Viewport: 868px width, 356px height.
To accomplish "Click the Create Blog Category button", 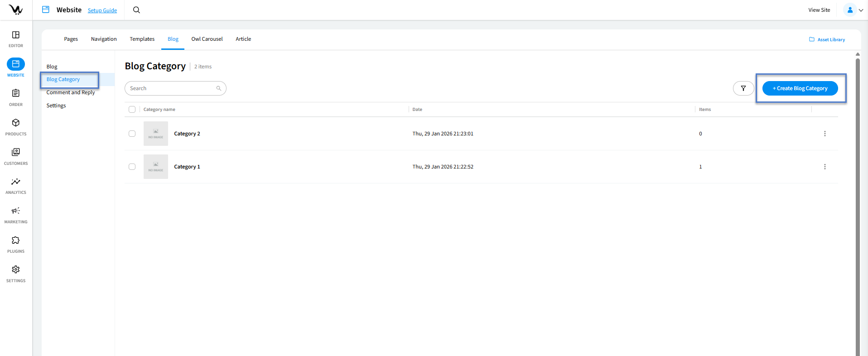I will point(800,88).
